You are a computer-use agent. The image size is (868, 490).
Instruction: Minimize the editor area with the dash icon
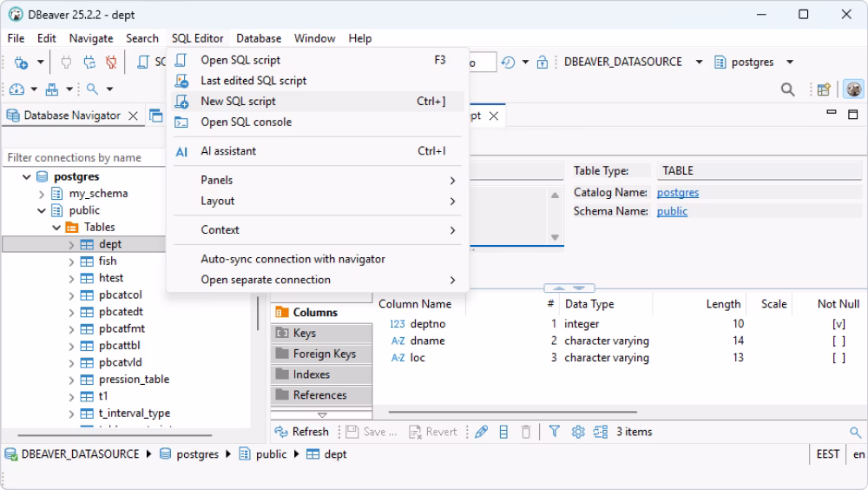click(x=832, y=113)
